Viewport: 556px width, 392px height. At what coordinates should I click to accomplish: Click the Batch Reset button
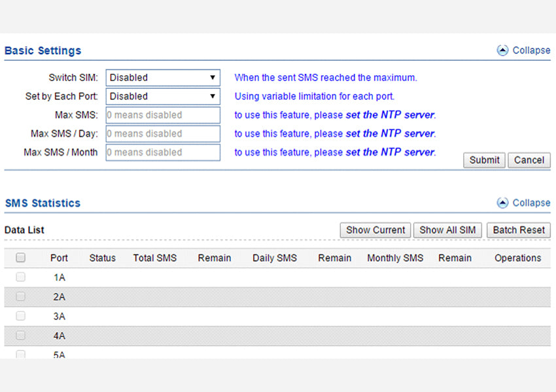(519, 230)
